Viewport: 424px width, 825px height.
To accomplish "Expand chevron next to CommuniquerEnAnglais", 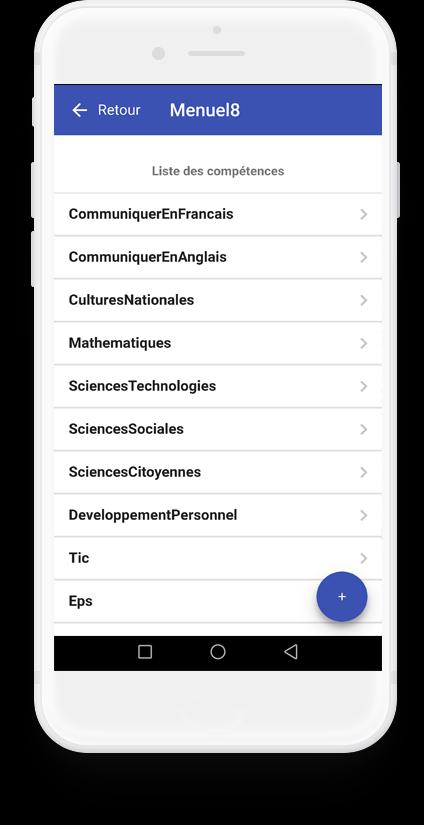I will click(x=364, y=257).
